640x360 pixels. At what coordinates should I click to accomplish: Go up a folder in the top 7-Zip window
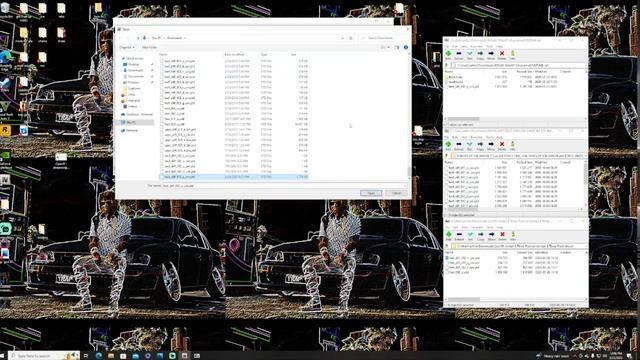coord(447,65)
